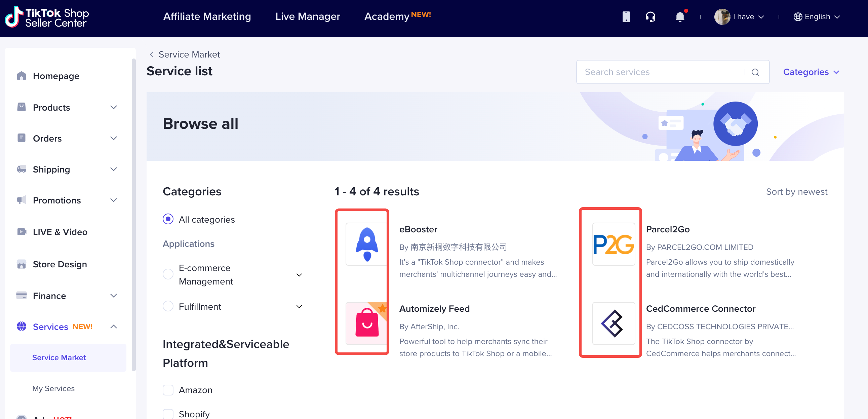Open the Automizely Feed shopping bag icon
Screen dimensions: 868x419
coord(367,323)
